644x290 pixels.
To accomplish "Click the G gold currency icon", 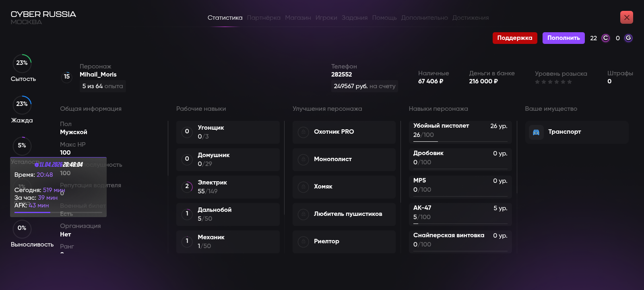I will click(x=628, y=38).
